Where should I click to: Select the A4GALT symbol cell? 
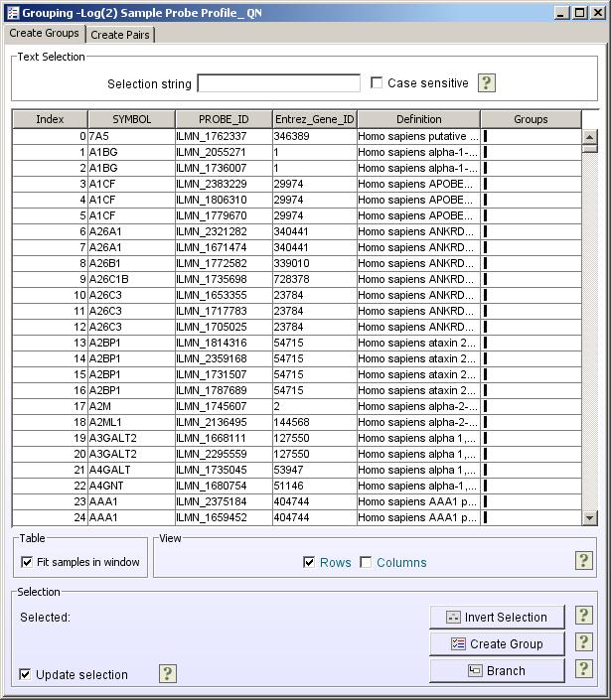[x=131, y=470]
